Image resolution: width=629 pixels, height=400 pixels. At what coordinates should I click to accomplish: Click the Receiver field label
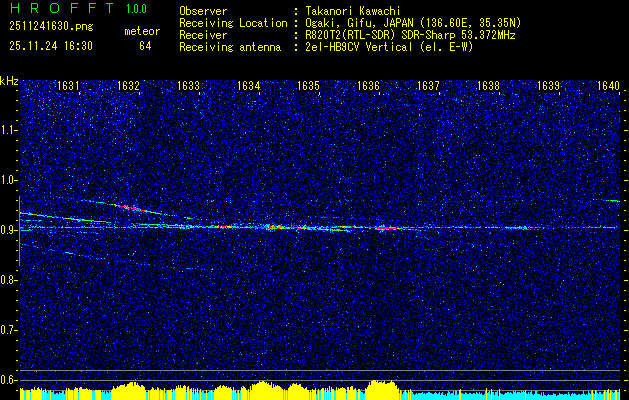[203, 35]
